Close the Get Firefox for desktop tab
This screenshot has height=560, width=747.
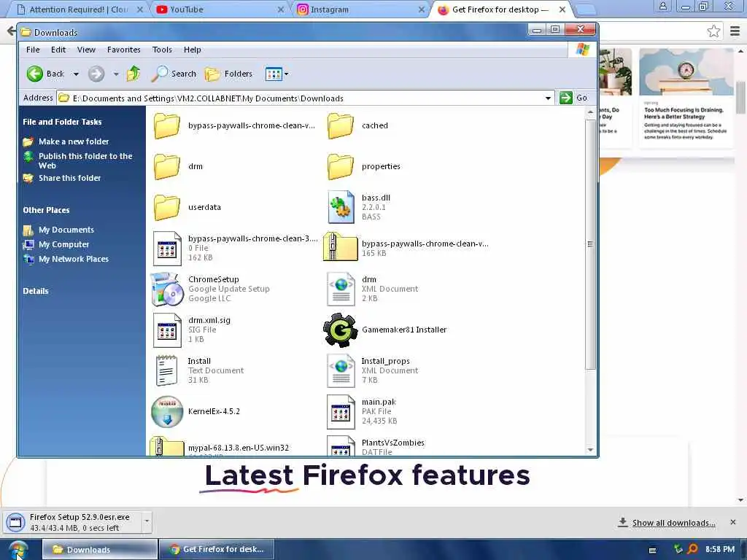coord(562,9)
